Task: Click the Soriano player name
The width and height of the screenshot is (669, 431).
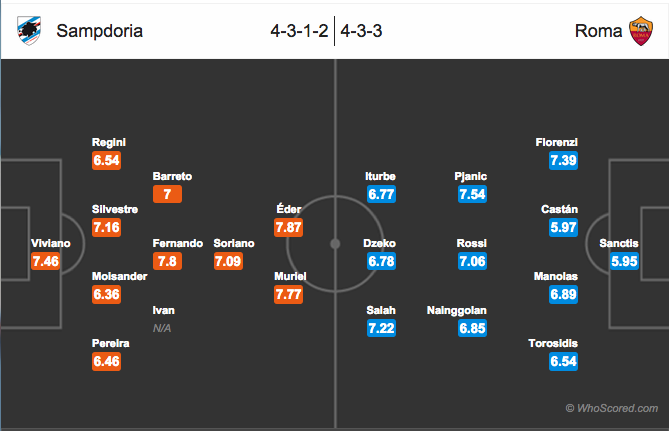Action: (234, 243)
